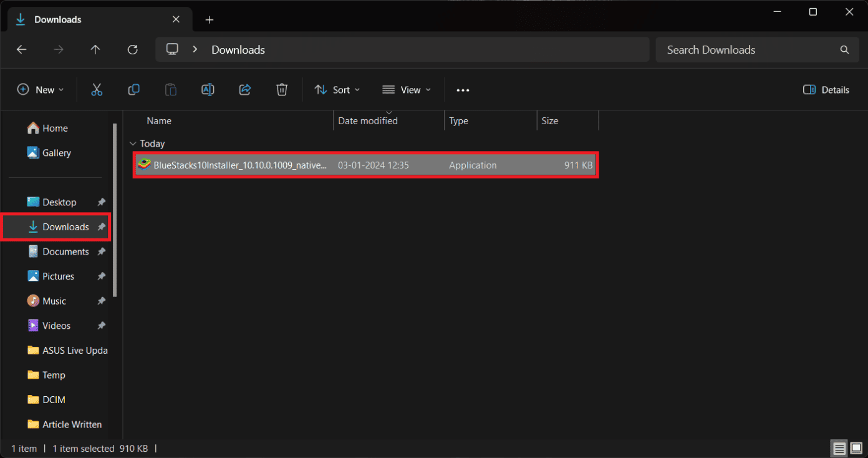Open the See more menu

click(463, 89)
